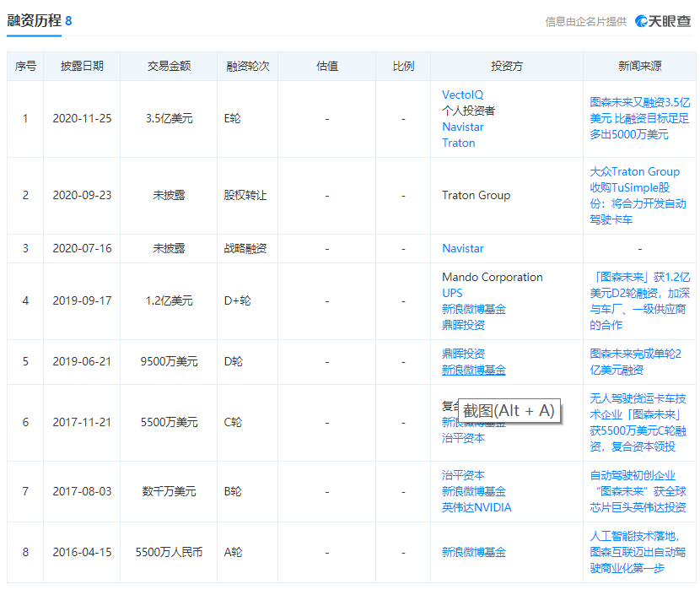Click the 融资轮次 column header

[x=248, y=66]
